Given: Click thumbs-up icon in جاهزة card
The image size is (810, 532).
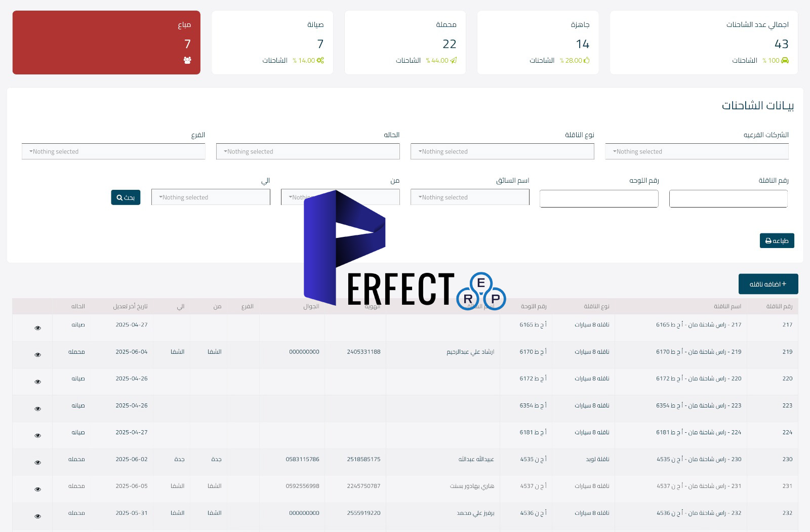Looking at the screenshot, I should (x=587, y=60).
